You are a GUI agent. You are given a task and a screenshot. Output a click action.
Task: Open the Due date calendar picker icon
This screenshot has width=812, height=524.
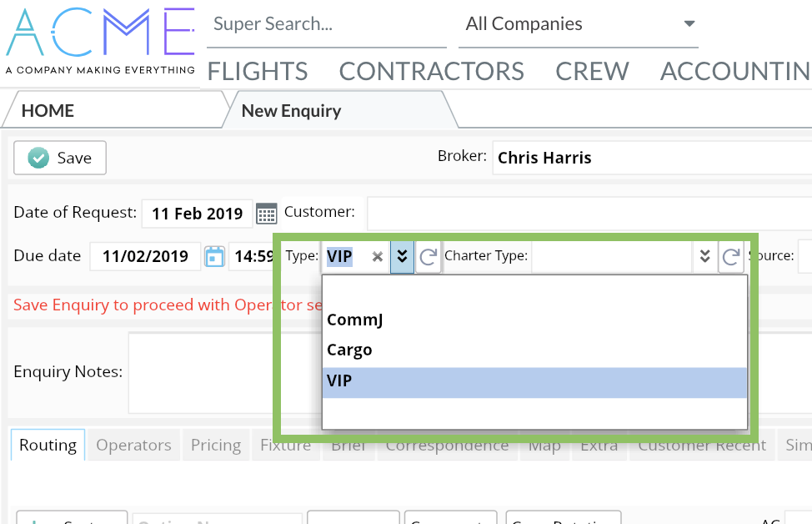(215, 256)
